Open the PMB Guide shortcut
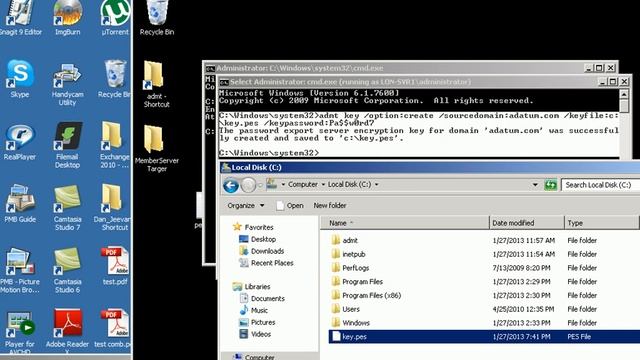The width and height of the screenshot is (640, 360). pos(20,203)
